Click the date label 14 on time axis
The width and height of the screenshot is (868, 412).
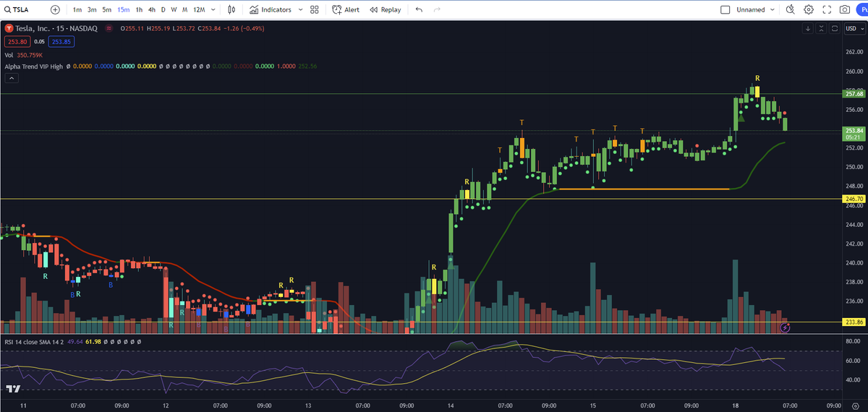pos(451,405)
